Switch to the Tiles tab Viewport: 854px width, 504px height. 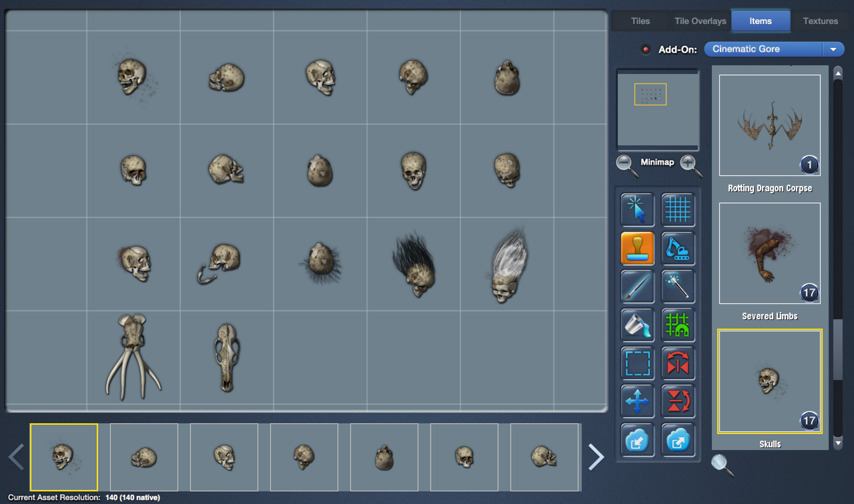tap(640, 21)
